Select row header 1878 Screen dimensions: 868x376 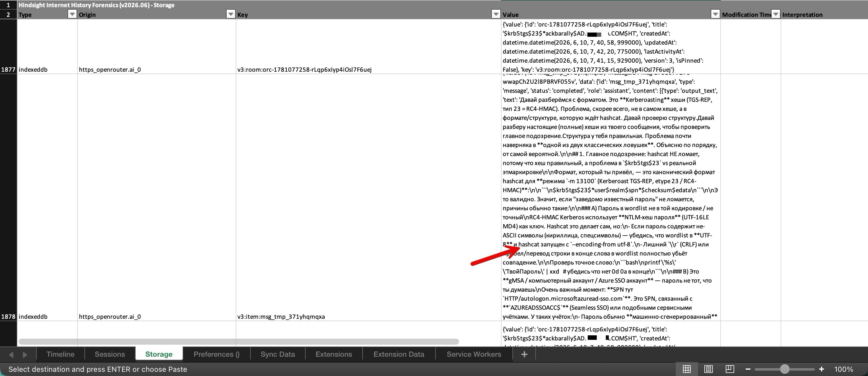8,197
